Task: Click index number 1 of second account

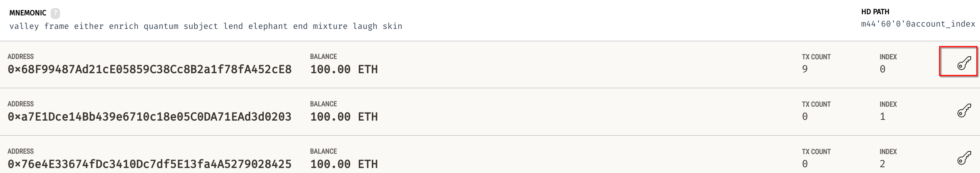Action: 882,117
